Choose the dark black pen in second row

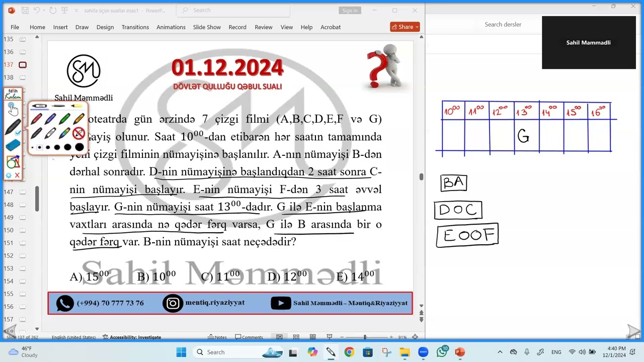coord(36,133)
